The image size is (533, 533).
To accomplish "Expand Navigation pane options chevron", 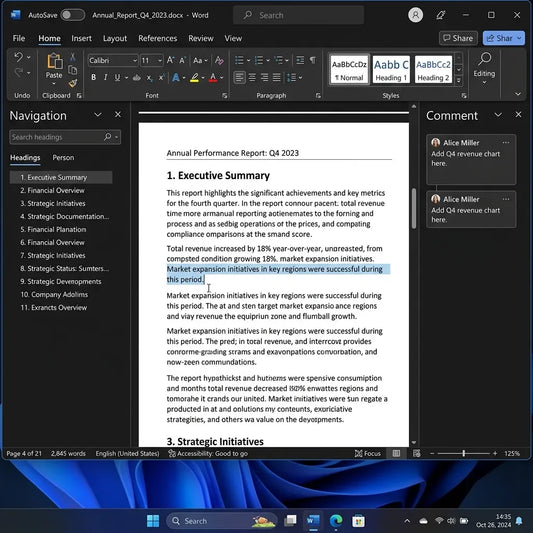I will (x=98, y=115).
